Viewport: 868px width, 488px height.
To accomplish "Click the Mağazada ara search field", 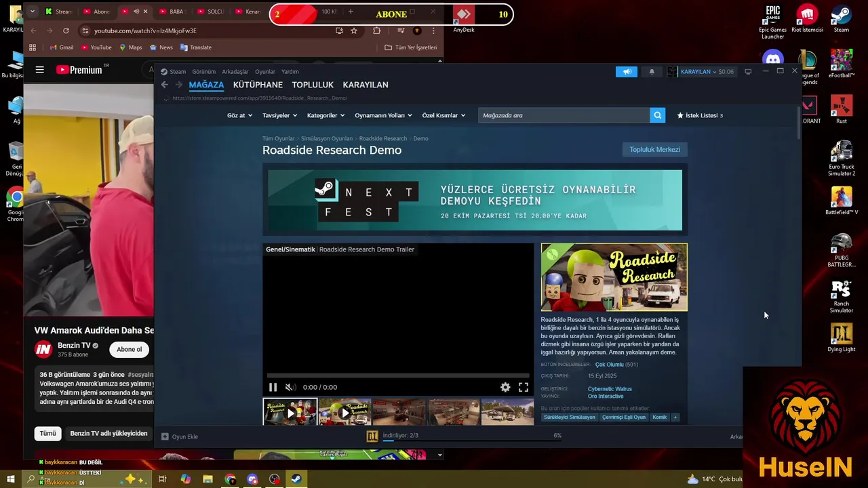I will click(564, 115).
